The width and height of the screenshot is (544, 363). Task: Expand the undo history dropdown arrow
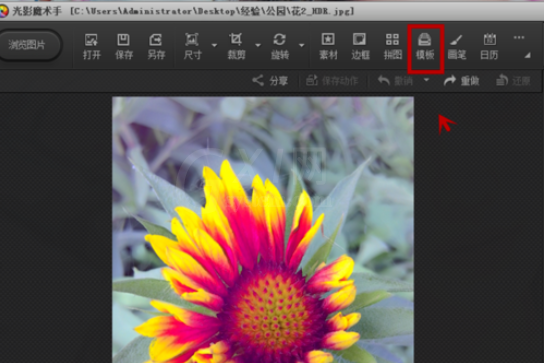pyautogui.click(x=427, y=80)
